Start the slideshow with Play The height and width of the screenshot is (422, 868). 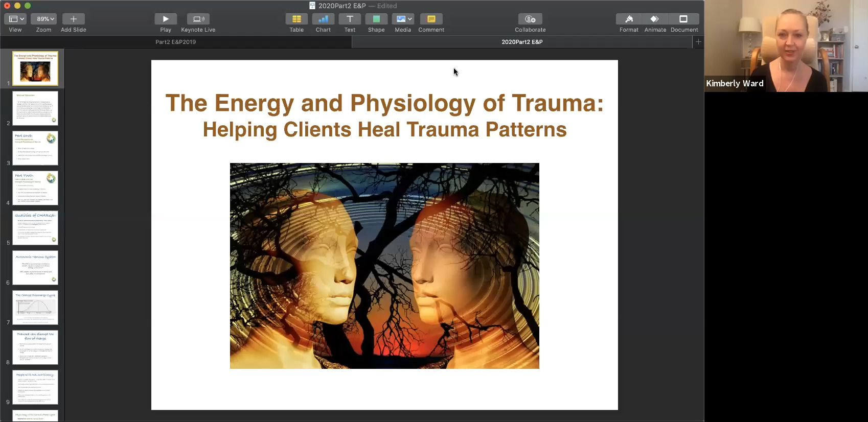pyautogui.click(x=166, y=19)
